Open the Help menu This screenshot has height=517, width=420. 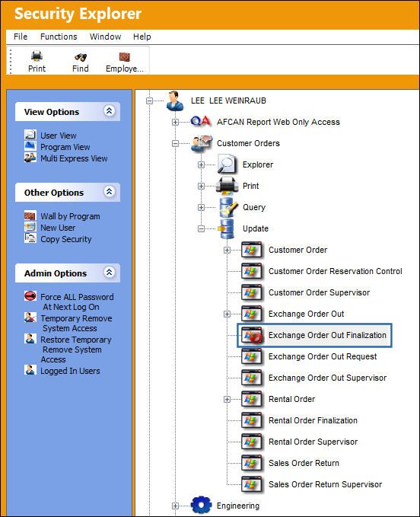(142, 37)
